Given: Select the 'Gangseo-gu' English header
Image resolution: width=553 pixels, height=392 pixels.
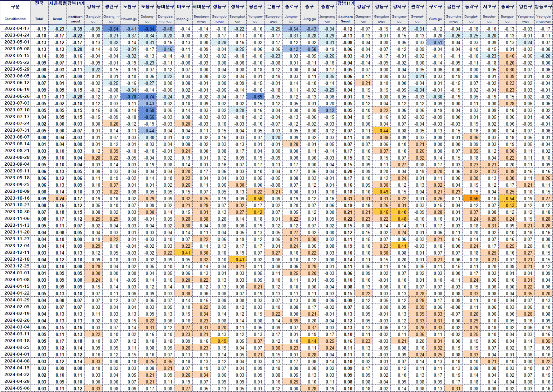Looking at the screenshot, I should pyautogui.click(x=399, y=19).
